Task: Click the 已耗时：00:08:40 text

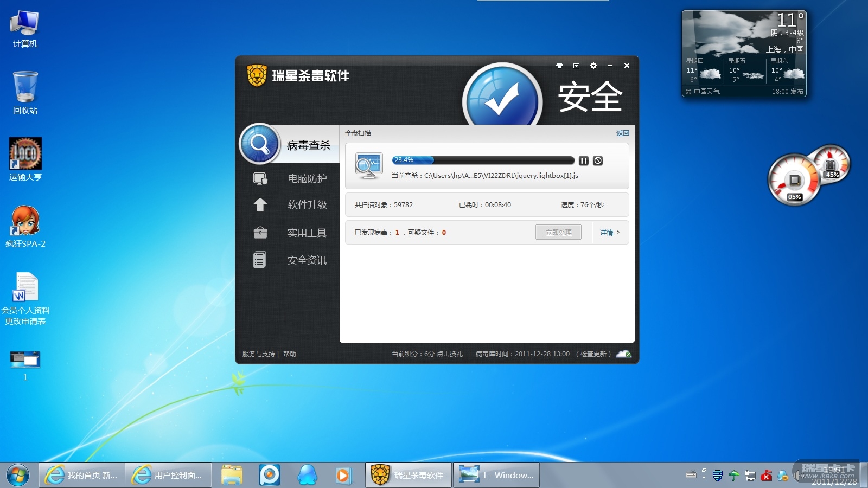Action: 485,205
